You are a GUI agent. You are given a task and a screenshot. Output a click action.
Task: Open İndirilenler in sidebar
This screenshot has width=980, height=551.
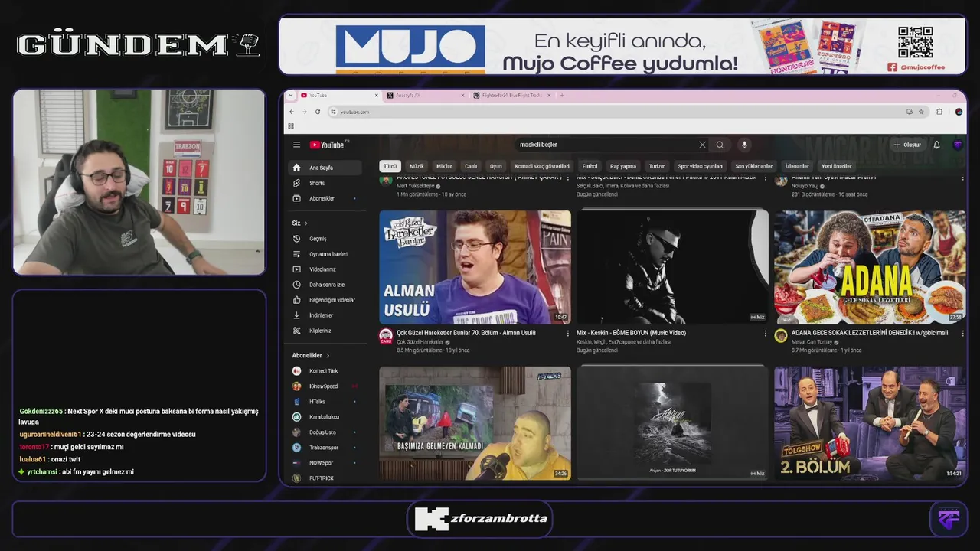(x=325, y=315)
